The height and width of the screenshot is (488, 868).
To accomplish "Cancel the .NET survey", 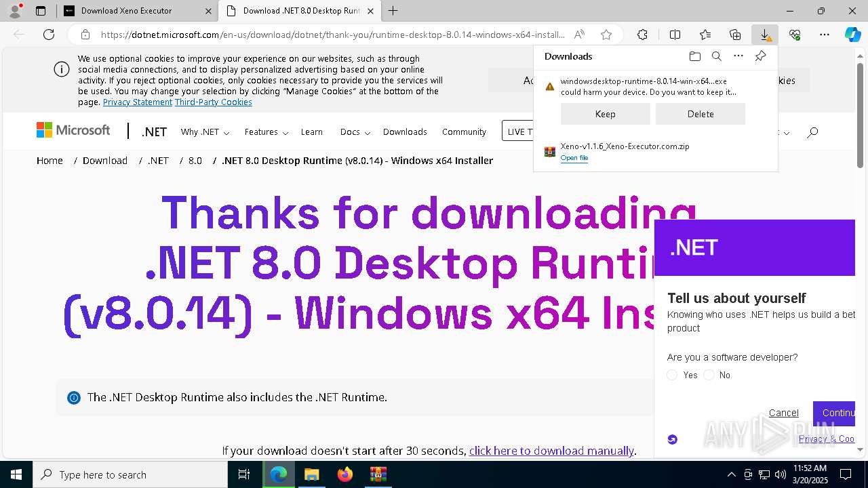I will [x=783, y=413].
